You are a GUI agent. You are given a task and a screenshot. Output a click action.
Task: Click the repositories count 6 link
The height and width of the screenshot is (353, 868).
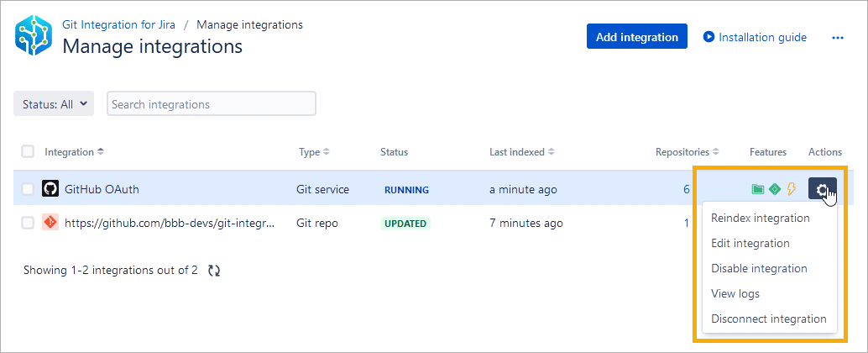pos(687,189)
